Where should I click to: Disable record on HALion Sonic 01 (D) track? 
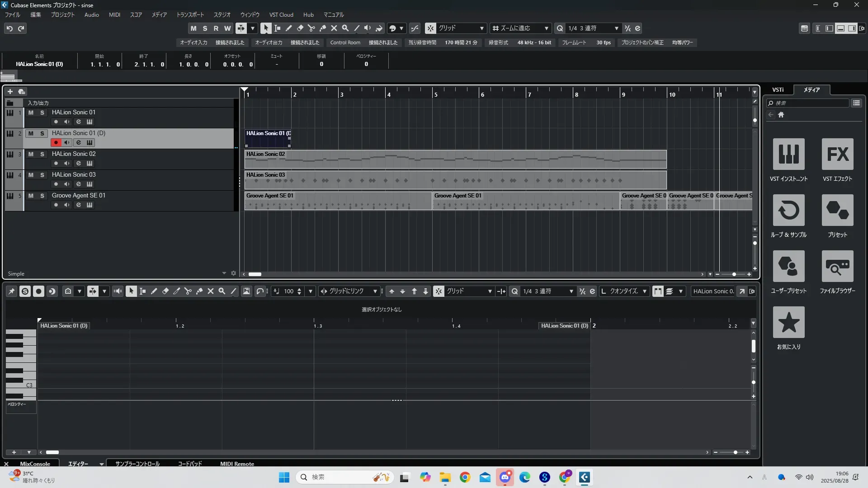click(x=56, y=142)
